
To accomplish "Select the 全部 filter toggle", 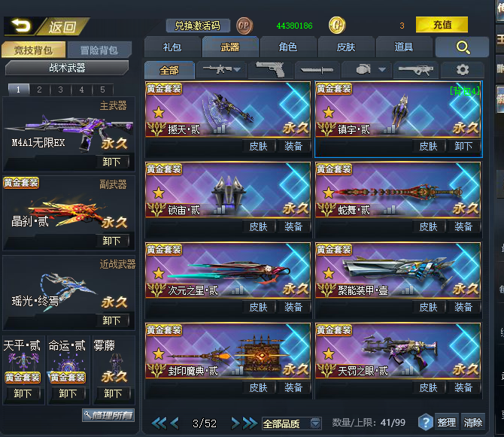I will tap(169, 70).
